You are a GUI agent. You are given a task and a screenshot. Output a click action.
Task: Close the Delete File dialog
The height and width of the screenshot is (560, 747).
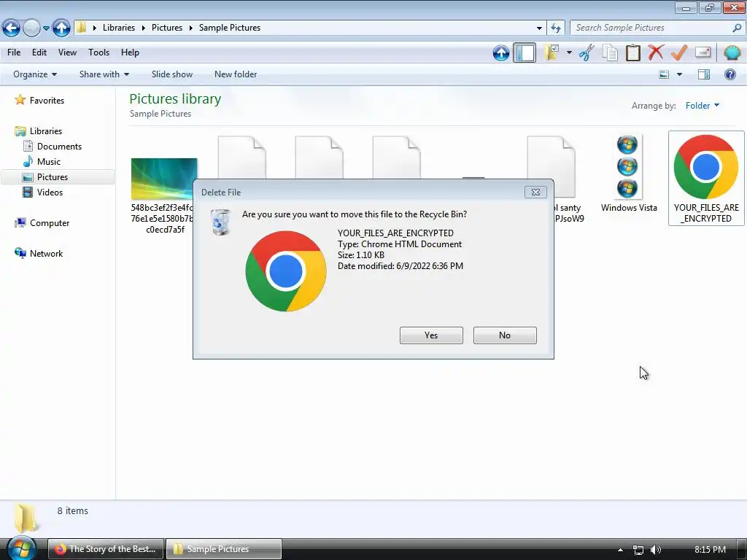535,192
